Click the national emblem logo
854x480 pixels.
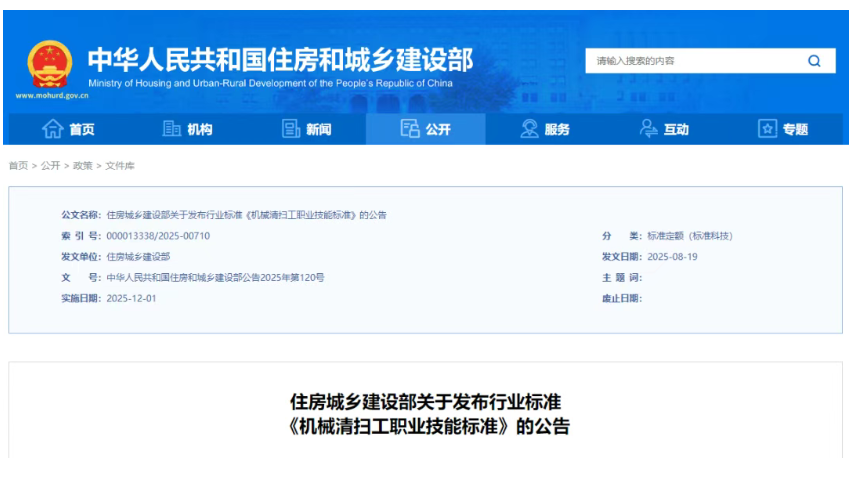pyautogui.click(x=49, y=63)
